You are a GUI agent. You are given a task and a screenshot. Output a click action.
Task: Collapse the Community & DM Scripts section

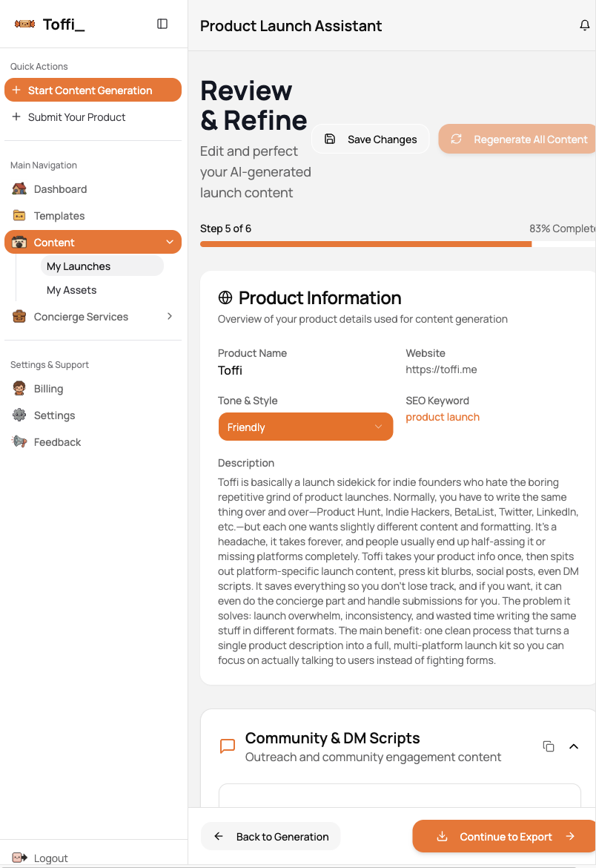(573, 746)
